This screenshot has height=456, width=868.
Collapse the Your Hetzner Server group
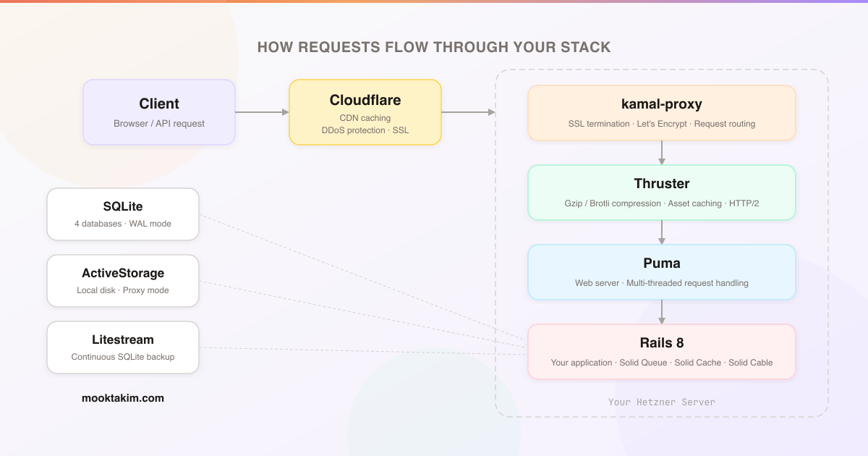661,402
